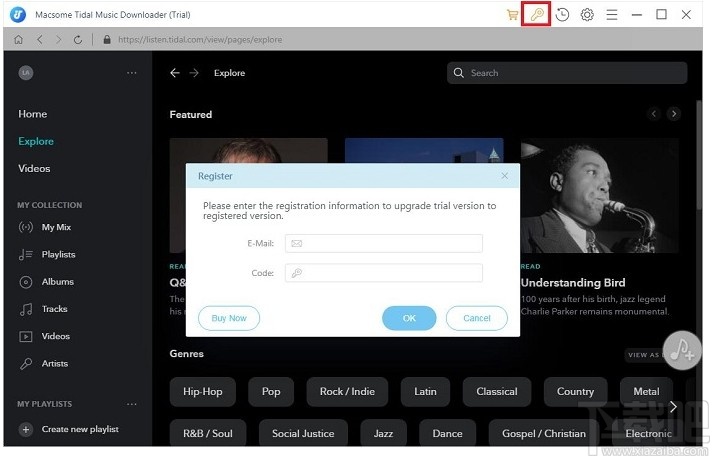Viewport: 712px width, 456px height.
Task: Click the user profile avatar
Action: coord(26,73)
